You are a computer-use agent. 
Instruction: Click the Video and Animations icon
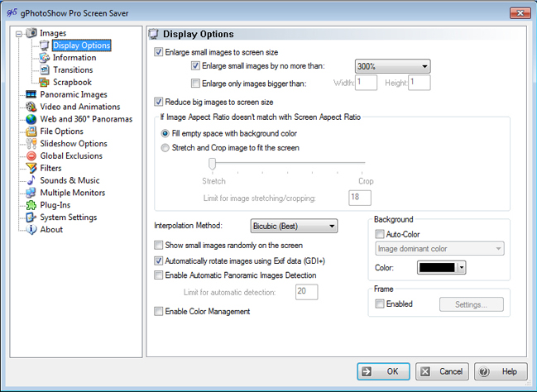coord(31,107)
